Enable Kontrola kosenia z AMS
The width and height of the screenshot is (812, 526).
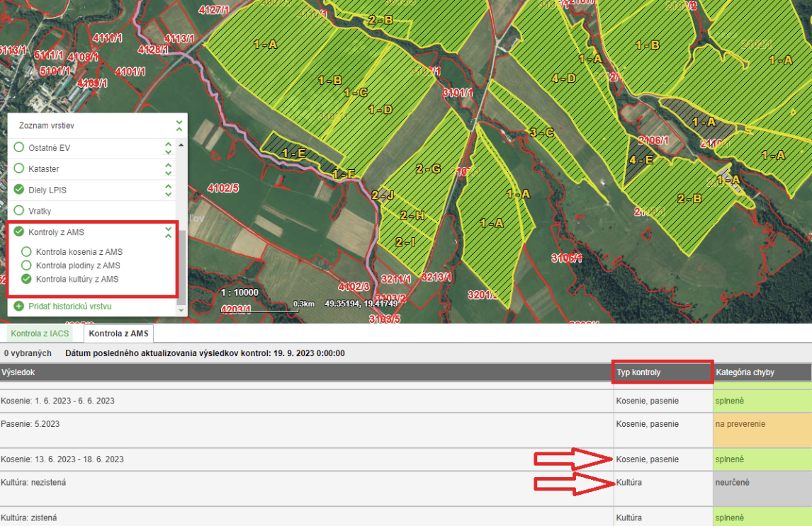click(26, 252)
